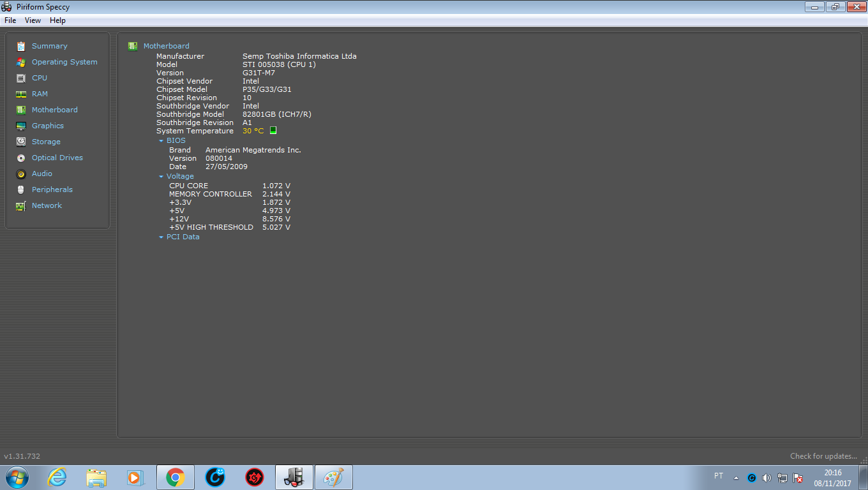
Task: Click the Speccy icon in the title bar
Action: [7, 7]
